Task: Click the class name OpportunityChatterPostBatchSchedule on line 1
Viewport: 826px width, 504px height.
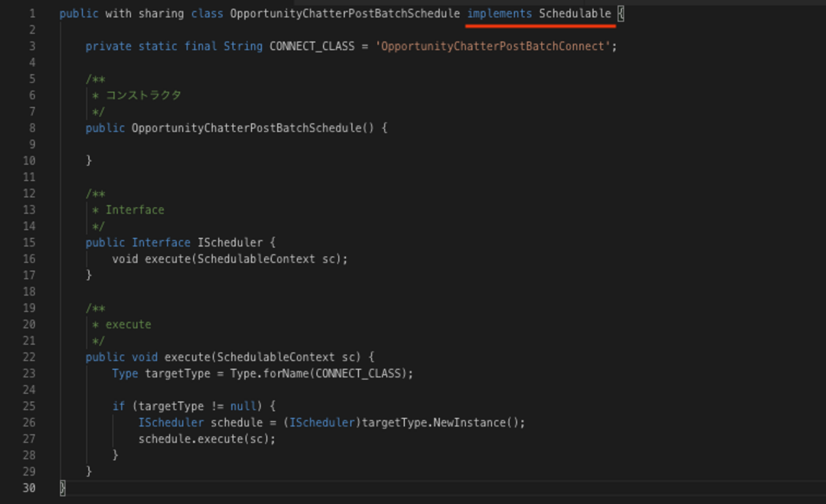Action: point(345,13)
